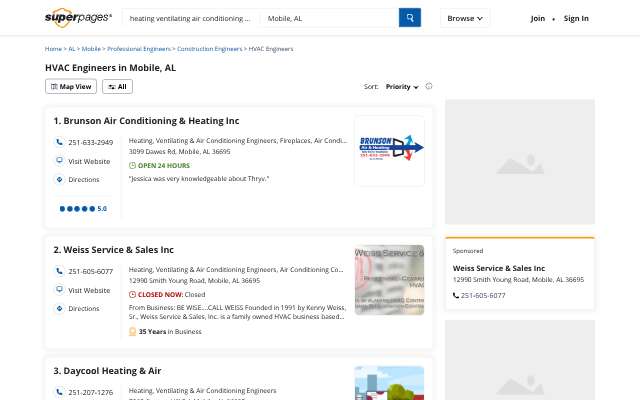Focus the Mobile, AL location field
This screenshot has width=640, height=400.
[x=329, y=18]
